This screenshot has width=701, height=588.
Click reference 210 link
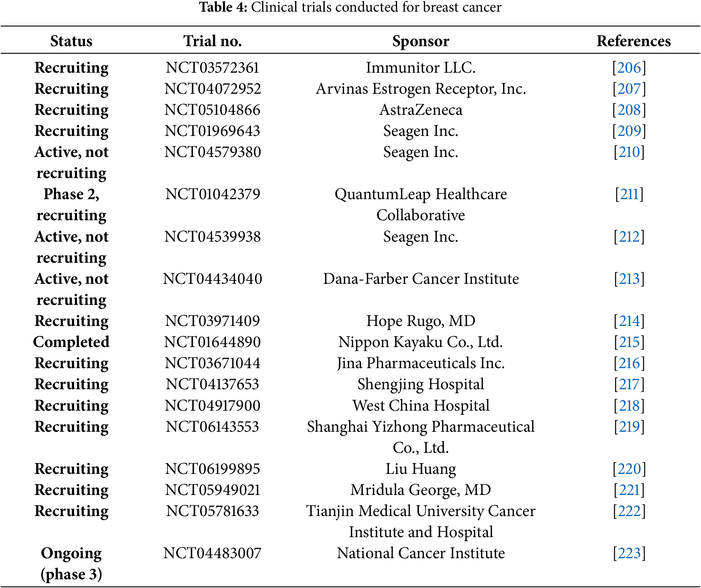(x=629, y=152)
